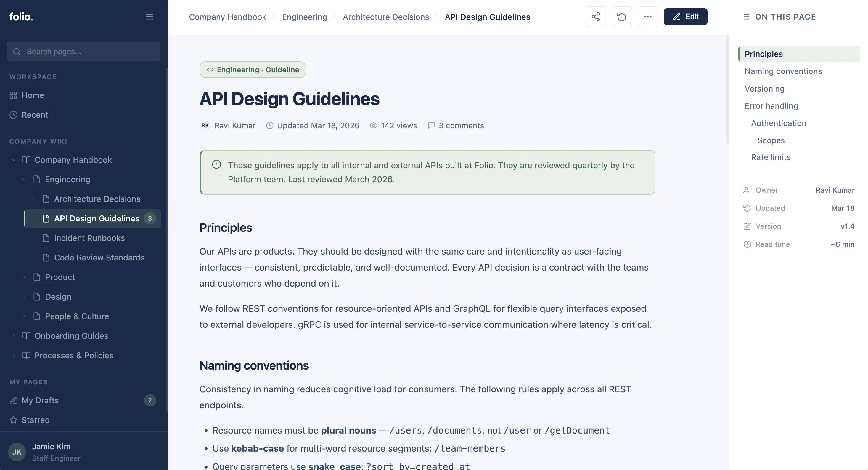The width and height of the screenshot is (868, 470).
Task: Go to Architecture Decisions breadcrumb
Action: click(x=386, y=17)
